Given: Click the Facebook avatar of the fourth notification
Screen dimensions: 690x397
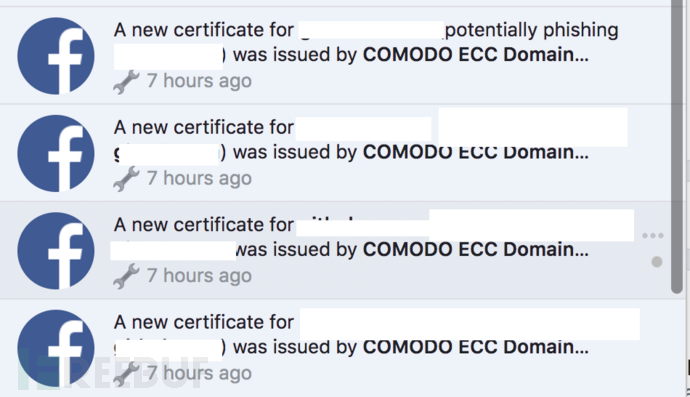Looking at the screenshot, I should point(56,348).
